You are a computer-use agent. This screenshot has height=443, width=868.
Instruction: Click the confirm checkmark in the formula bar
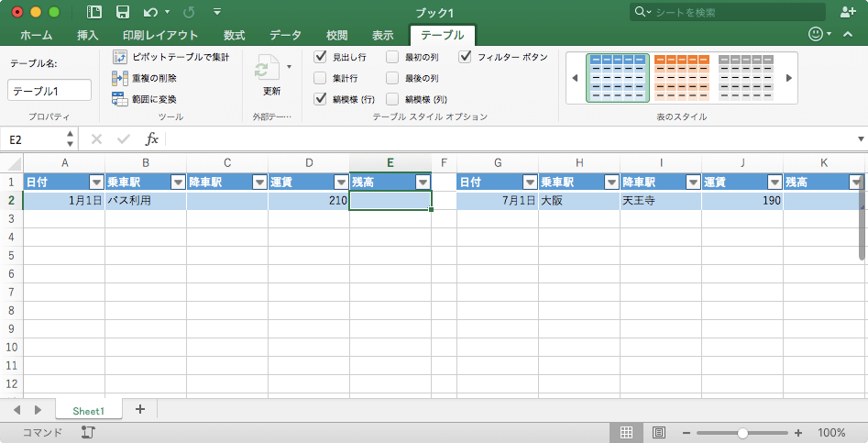click(124, 139)
